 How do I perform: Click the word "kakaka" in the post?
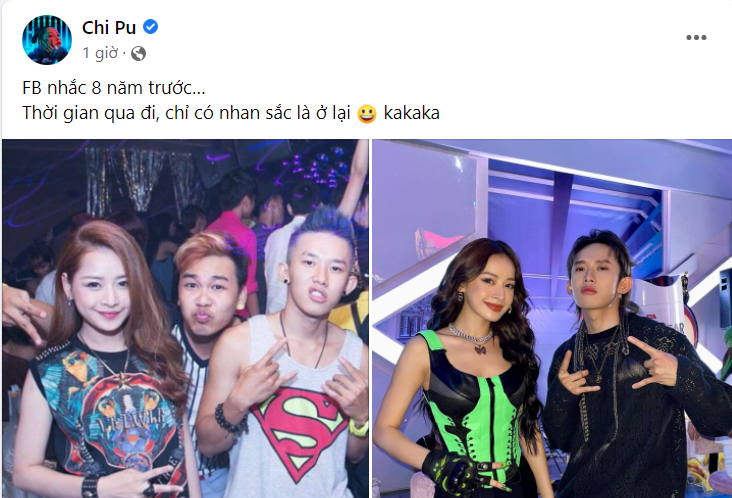click(412, 113)
